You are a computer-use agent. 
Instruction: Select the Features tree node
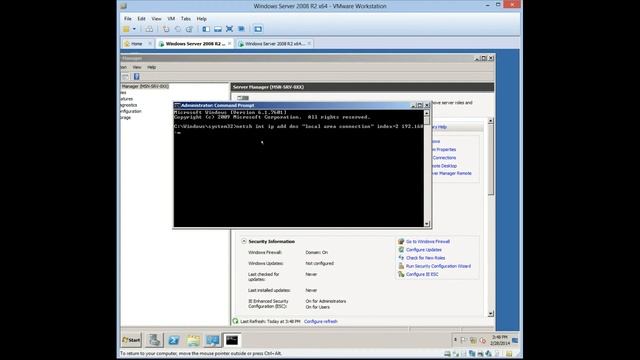(127, 99)
